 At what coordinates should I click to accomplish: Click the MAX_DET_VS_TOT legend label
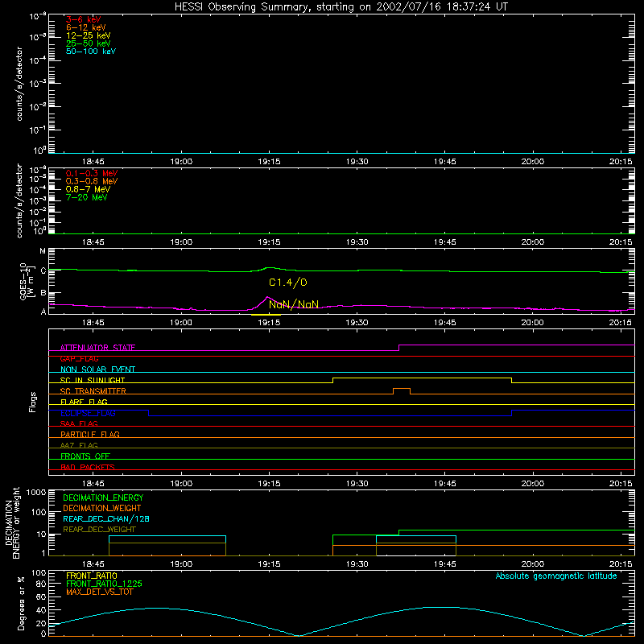(x=99, y=592)
